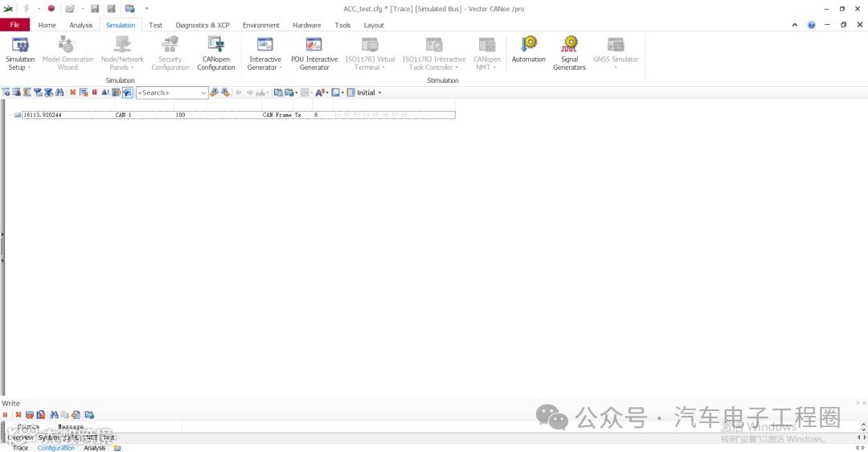
Task: Click binoculars find icon in Write window
Action: tap(54, 415)
